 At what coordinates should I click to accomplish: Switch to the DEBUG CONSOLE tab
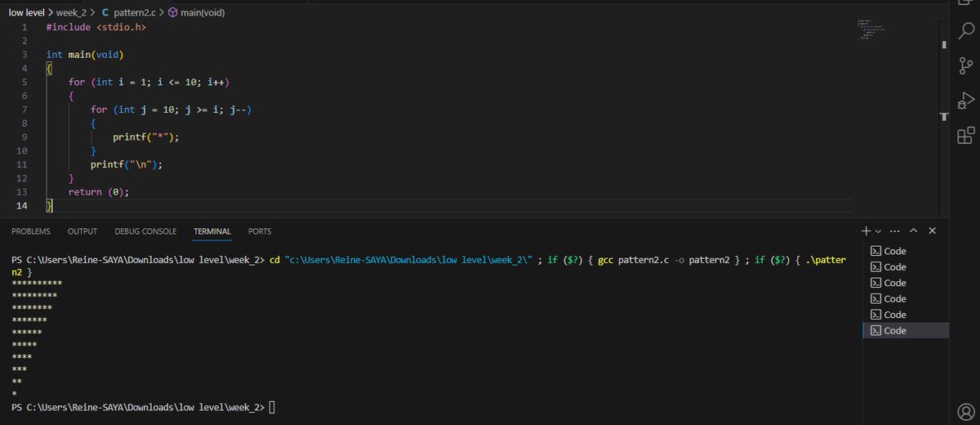point(145,231)
